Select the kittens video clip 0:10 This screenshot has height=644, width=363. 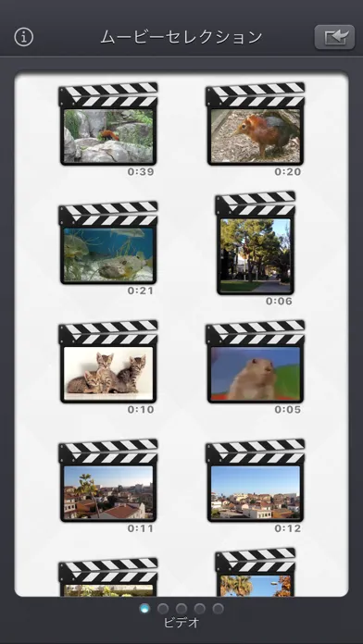pos(108,363)
